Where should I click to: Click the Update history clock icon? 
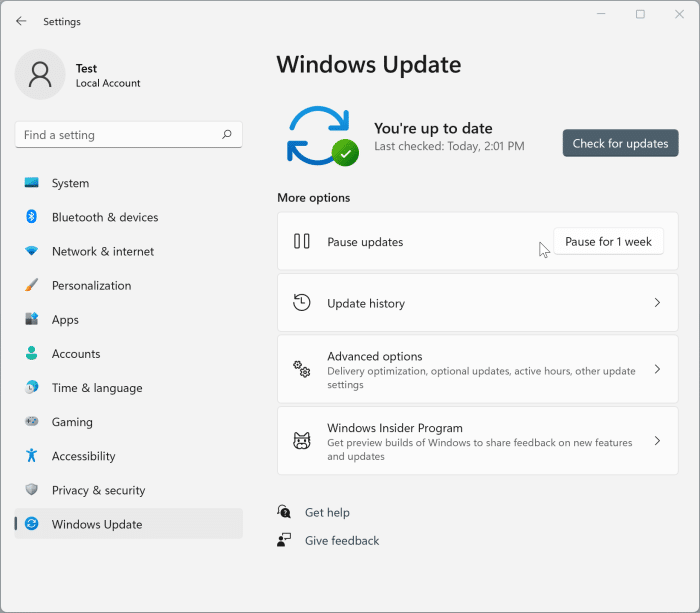coord(302,302)
